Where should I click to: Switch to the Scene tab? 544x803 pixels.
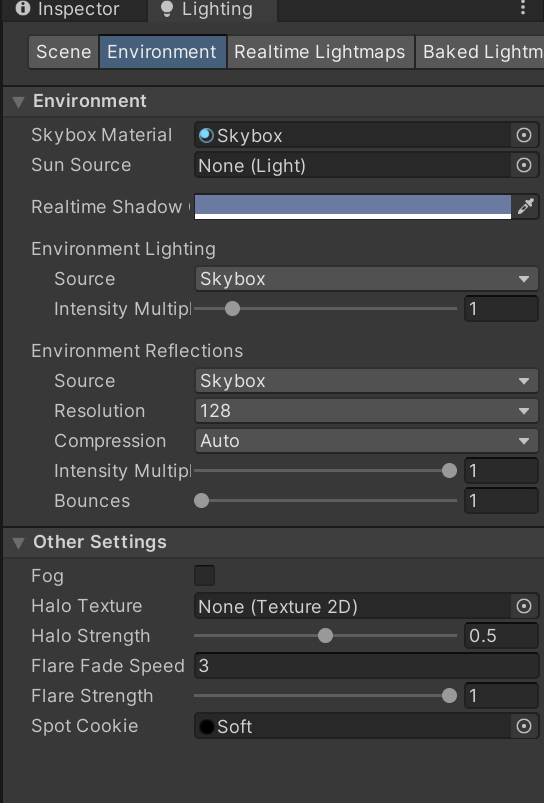click(x=64, y=52)
